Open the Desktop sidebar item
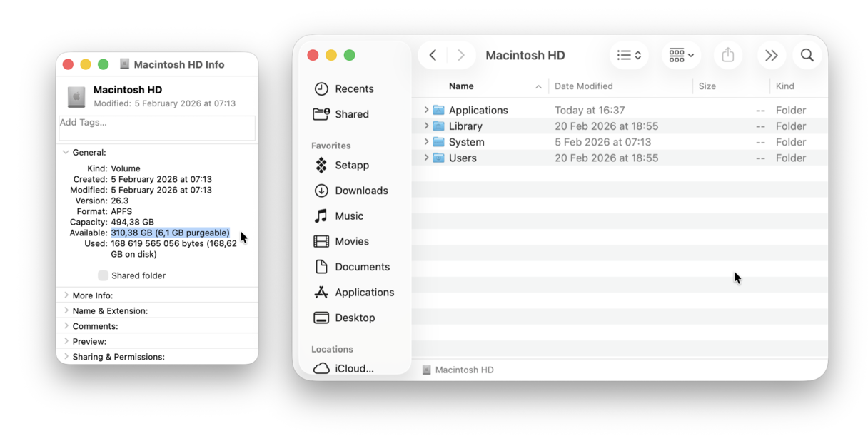Image resolution: width=868 pixels, height=436 pixels. [355, 318]
